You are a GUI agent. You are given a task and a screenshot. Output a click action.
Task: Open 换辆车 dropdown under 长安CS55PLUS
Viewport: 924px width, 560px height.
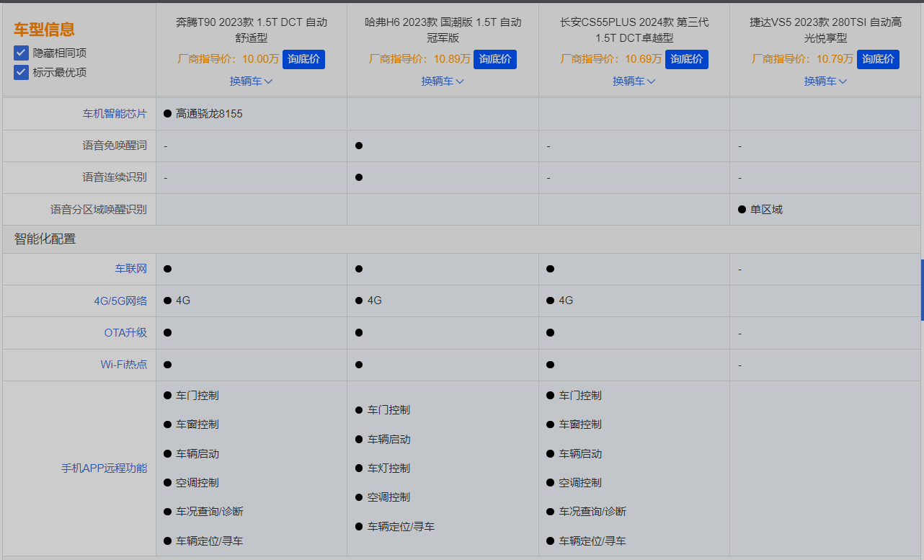(x=634, y=81)
